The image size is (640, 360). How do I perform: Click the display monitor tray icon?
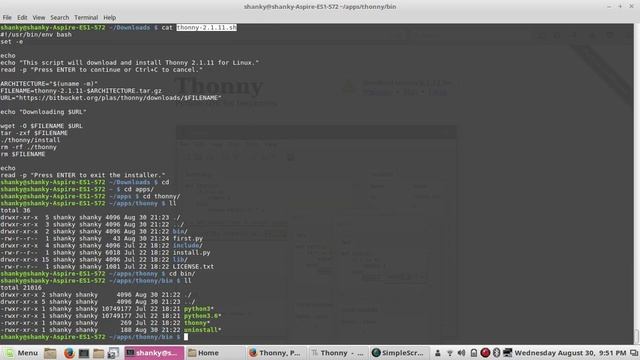tap(507, 353)
